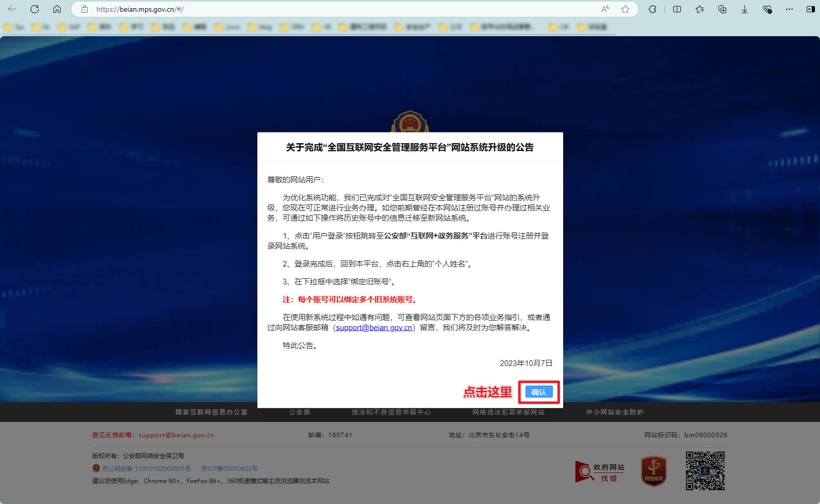Click the police badge emblem behind the dialog
Viewport: 820px width, 504px height.
point(410,122)
